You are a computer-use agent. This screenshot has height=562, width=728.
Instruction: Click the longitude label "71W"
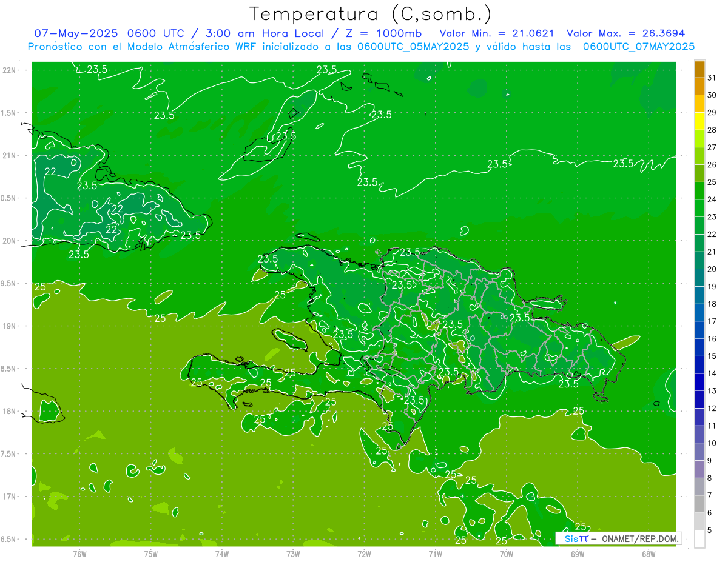(x=435, y=554)
